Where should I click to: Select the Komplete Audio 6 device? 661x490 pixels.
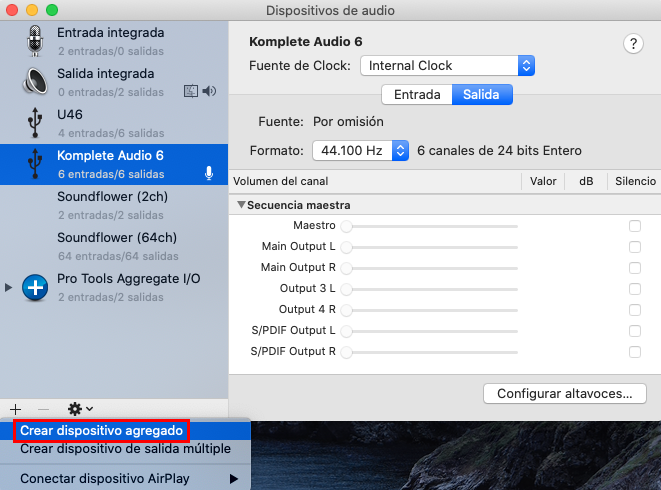tap(114, 164)
